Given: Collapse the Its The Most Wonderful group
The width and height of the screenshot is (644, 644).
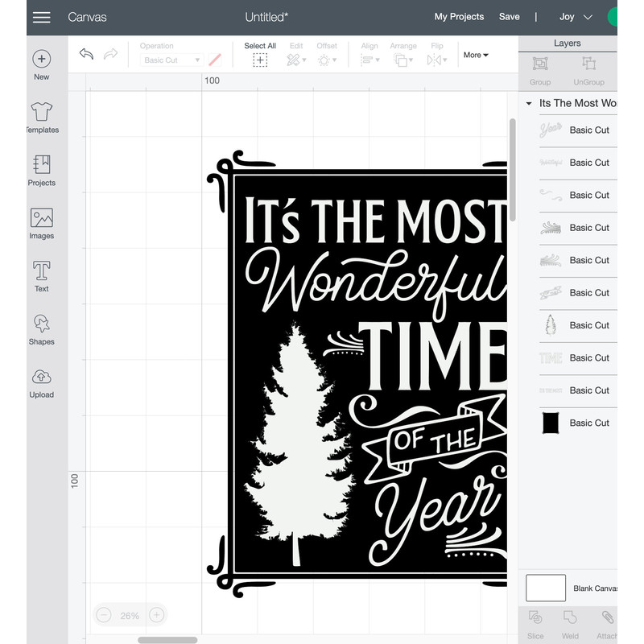Looking at the screenshot, I should click(x=529, y=103).
